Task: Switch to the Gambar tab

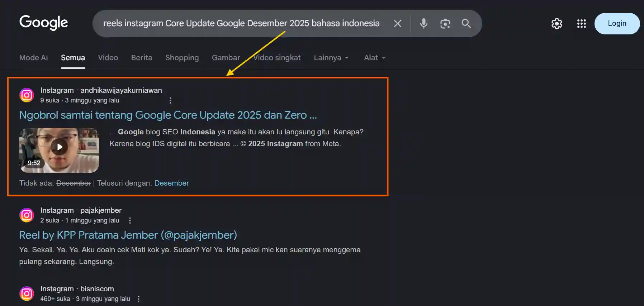Action: [x=226, y=58]
